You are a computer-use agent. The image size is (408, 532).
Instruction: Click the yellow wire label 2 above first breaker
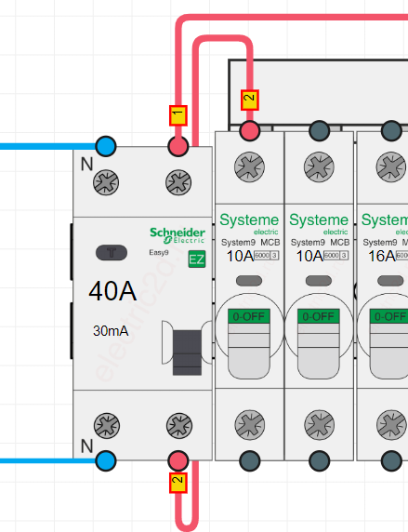tap(250, 100)
